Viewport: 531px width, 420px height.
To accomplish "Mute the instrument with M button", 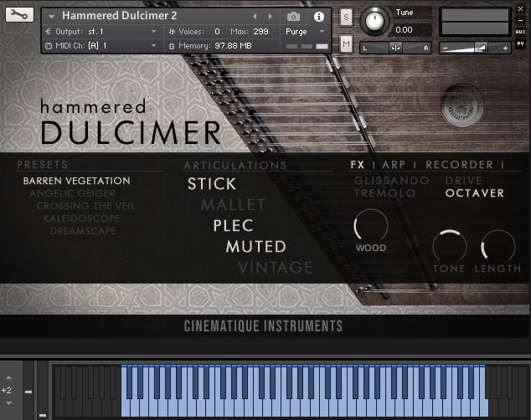I will coord(347,44).
